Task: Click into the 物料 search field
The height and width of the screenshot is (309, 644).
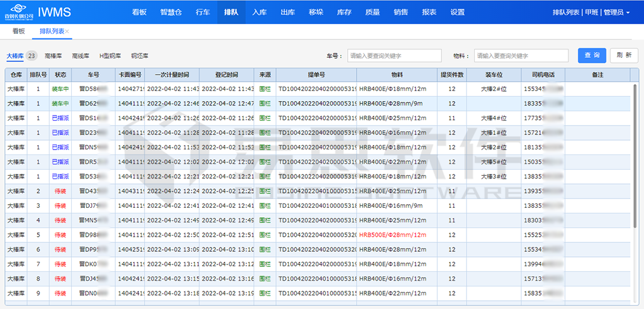Action: click(x=521, y=56)
